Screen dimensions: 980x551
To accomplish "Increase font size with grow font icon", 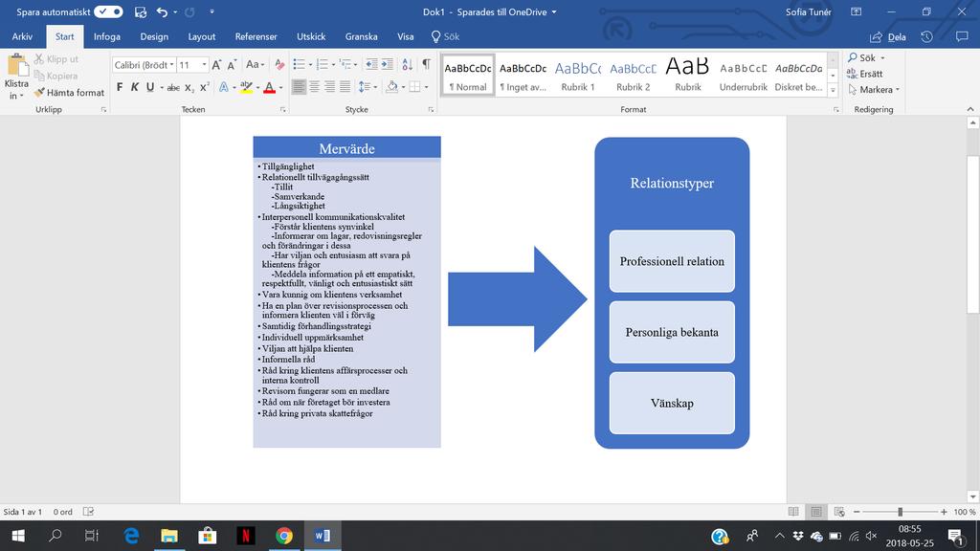I will [216, 65].
